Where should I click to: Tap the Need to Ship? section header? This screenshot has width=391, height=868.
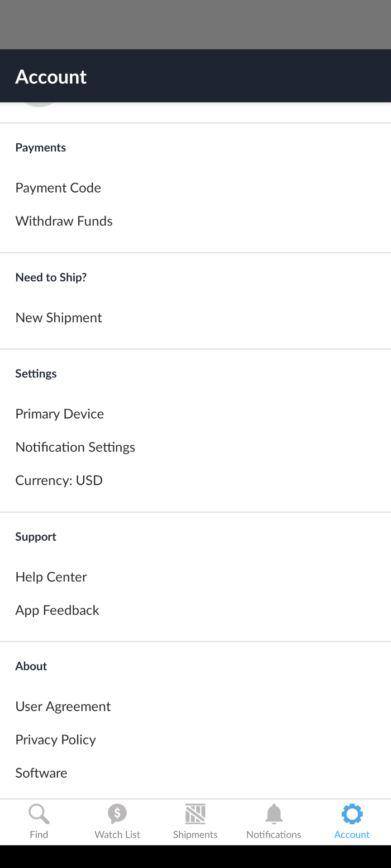[51, 277]
